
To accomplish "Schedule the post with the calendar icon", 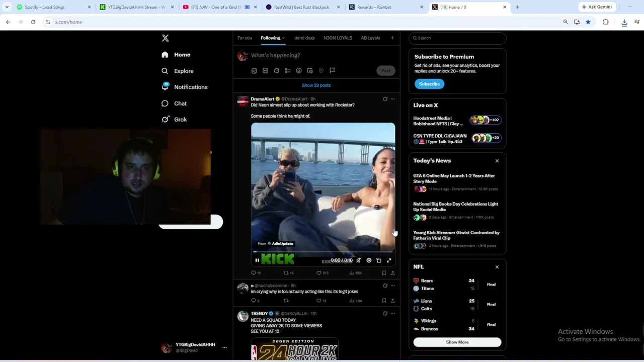I will [310, 71].
